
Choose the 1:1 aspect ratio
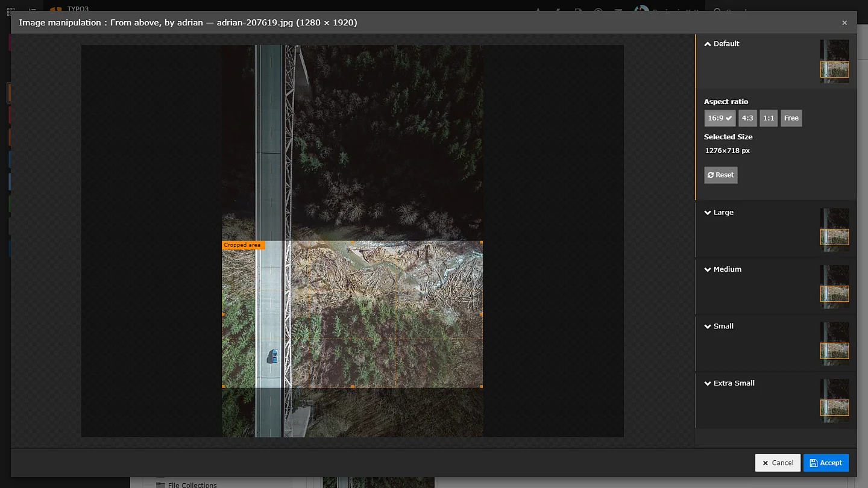click(769, 118)
